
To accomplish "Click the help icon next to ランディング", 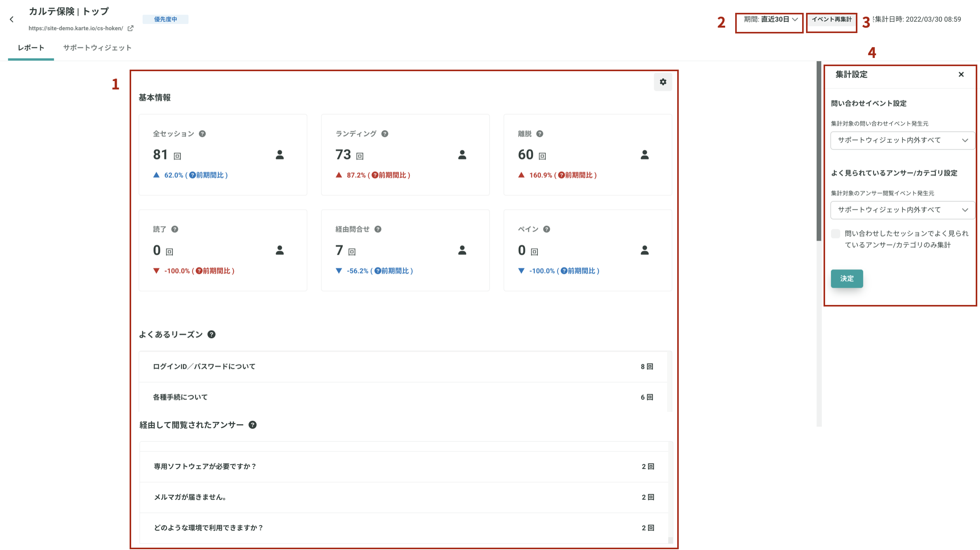I will [385, 134].
